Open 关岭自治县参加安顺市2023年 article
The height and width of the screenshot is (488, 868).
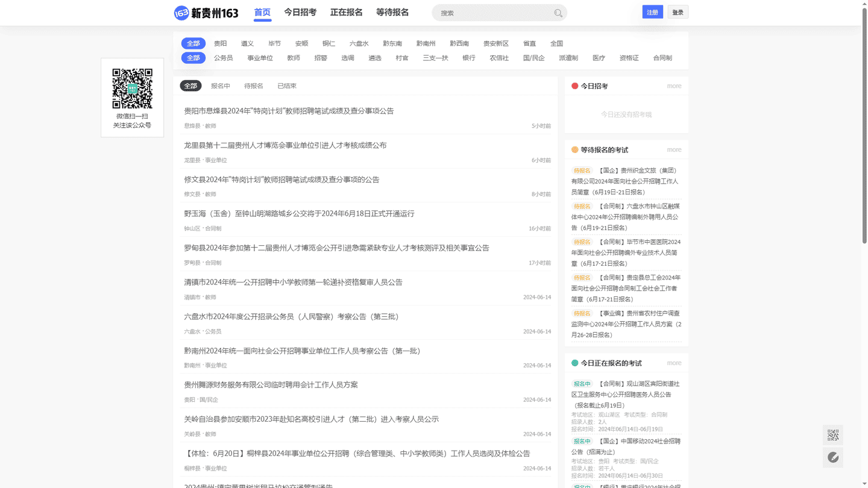click(x=311, y=419)
